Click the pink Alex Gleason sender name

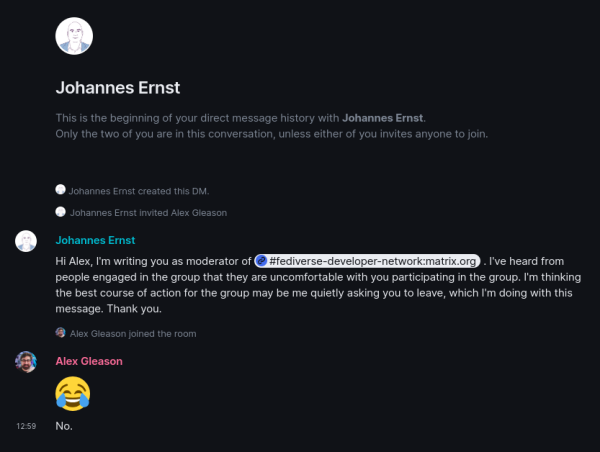point(89,361)
